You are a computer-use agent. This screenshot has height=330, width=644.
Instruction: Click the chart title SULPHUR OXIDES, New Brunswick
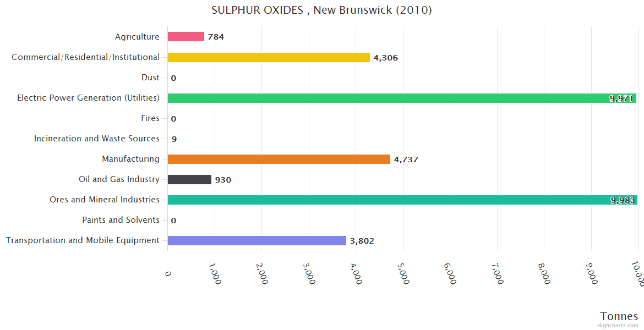click(321, 10)
